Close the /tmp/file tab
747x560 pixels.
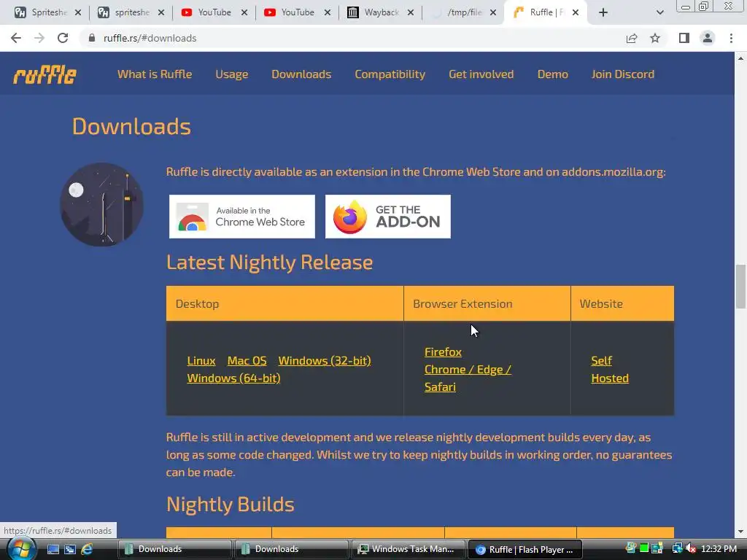pyautogui.click(x=493, y=12)
